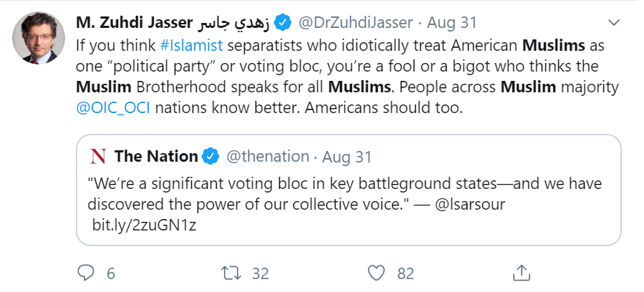
Task: Click the quoted tweet's Aug 31 date
Action: [347, 156]
